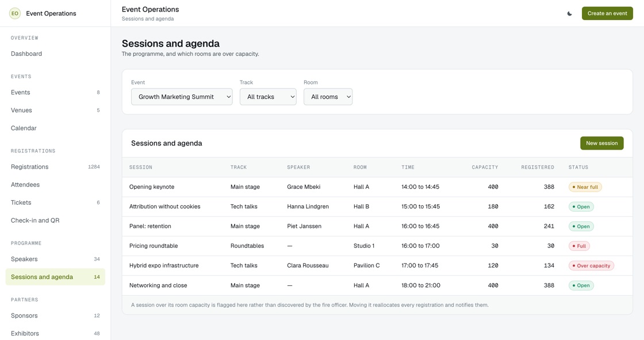Open Sponsors in the sidebar
This screenshot has width=644, height=340.
[x=55, y=316]
